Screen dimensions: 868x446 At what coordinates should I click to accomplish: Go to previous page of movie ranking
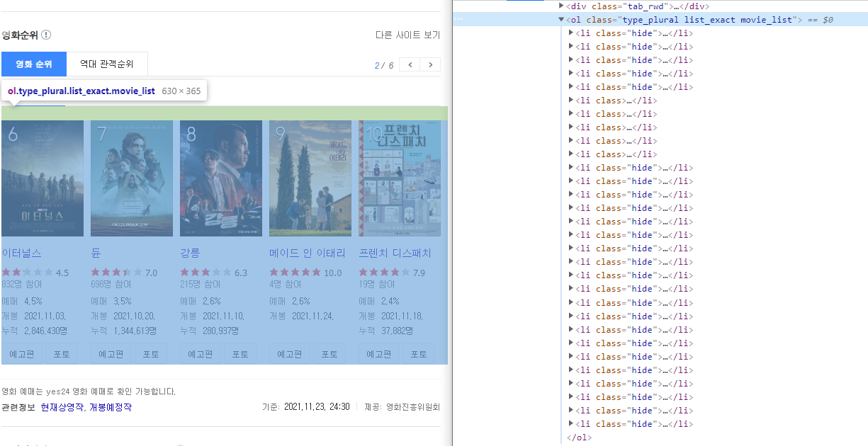click(x=410, y=65)
